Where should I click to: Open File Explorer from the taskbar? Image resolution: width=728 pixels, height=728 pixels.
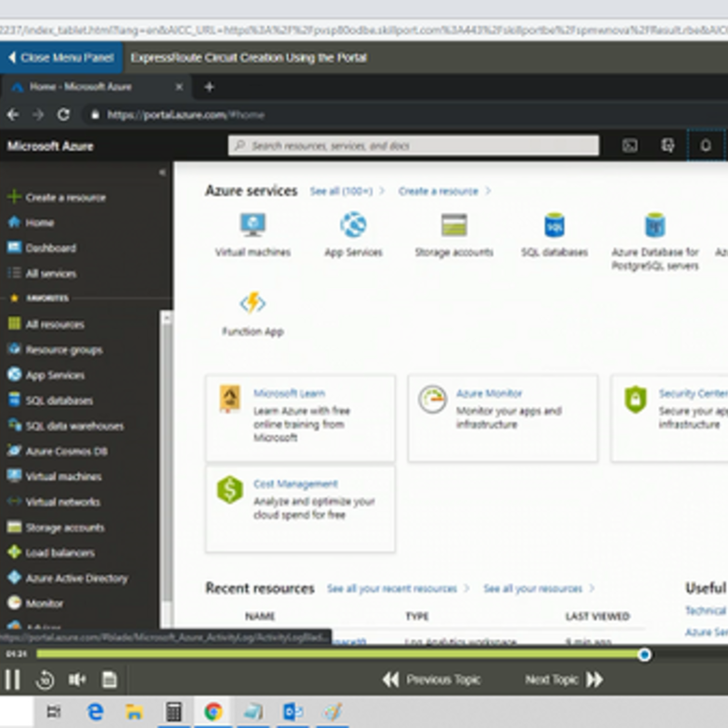click(x=134, y=712)
